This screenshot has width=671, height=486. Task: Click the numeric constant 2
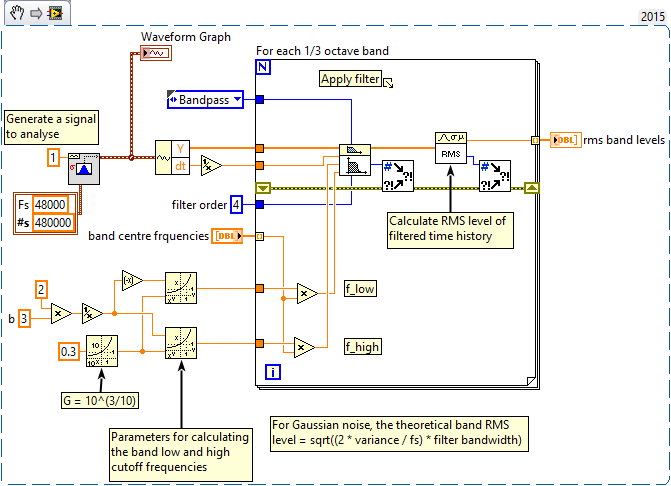pyautogui.click(x=41, y=290)
